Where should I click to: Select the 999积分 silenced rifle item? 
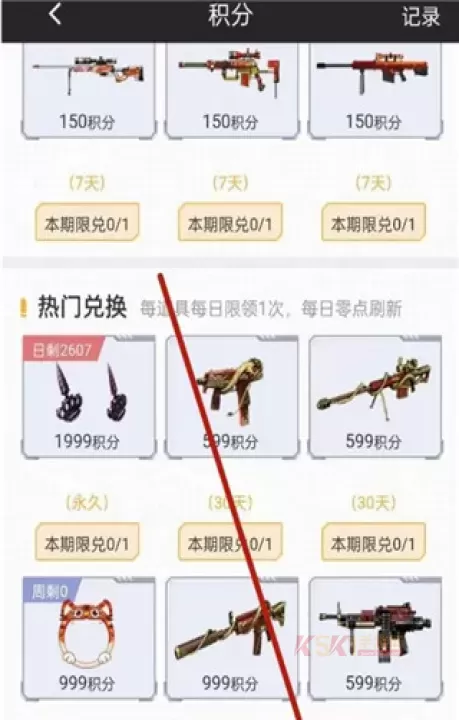[232, 638]
